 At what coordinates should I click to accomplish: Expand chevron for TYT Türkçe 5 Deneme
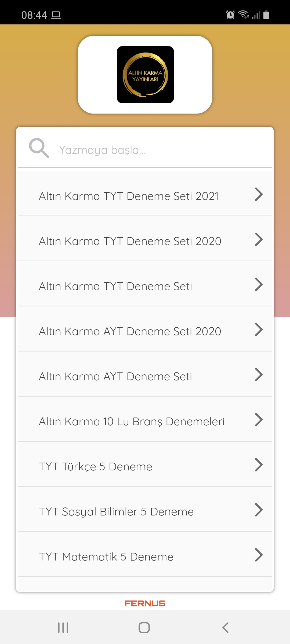[x=259, y=465]
